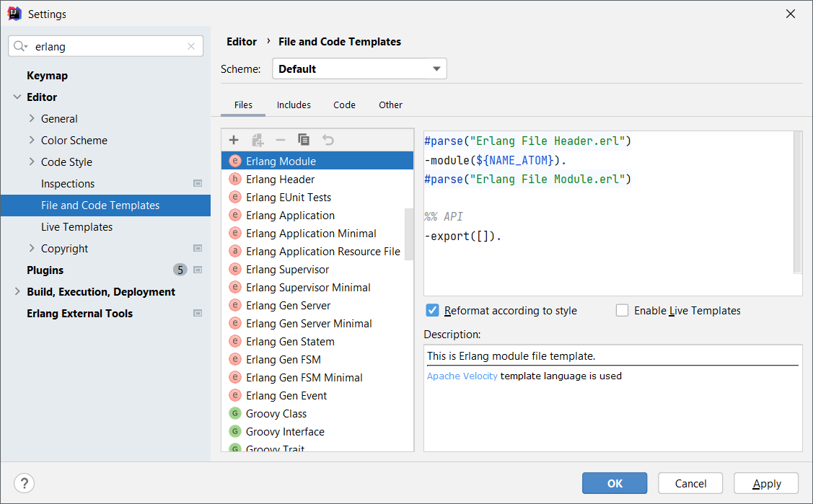
Task: Expand the General tree node
Action: point(32,119)
